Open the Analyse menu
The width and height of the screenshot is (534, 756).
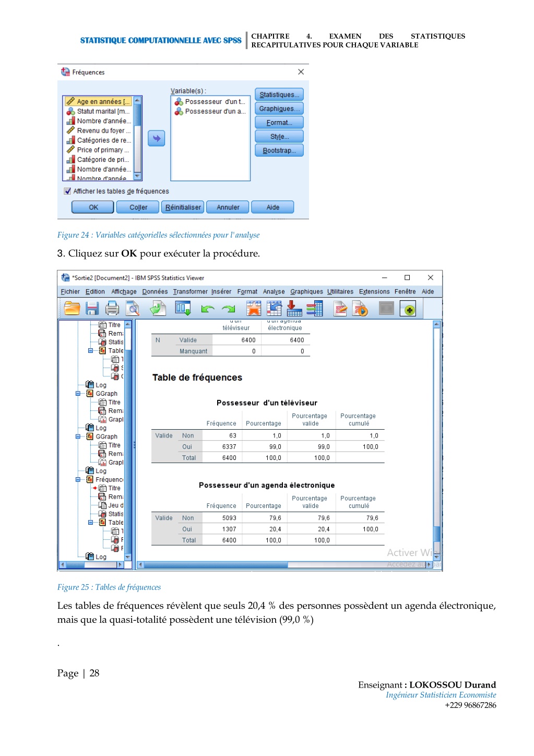click(x=274, y=292)
